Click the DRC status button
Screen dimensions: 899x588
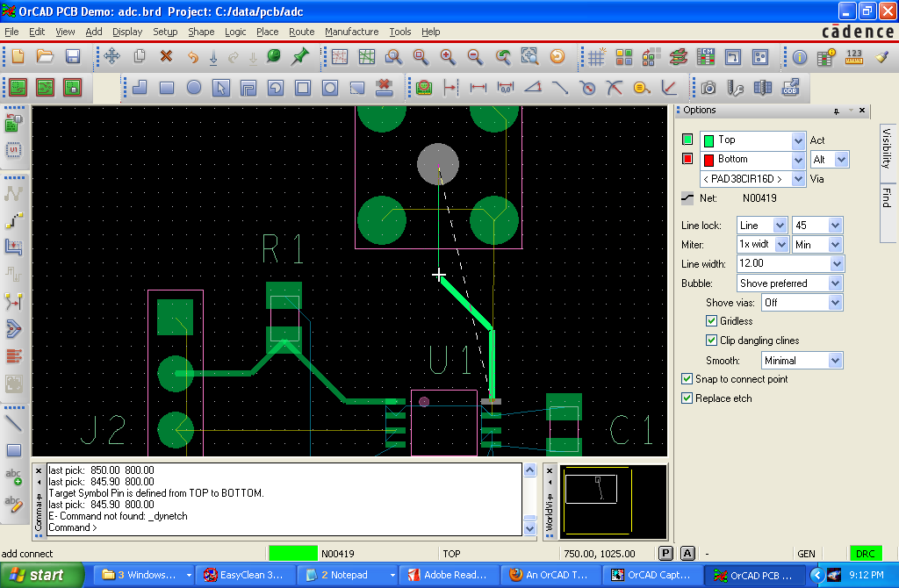click(865, 554)
